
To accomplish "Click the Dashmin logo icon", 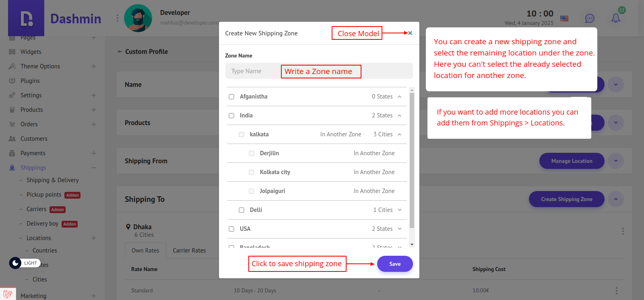I will (27, 18).
